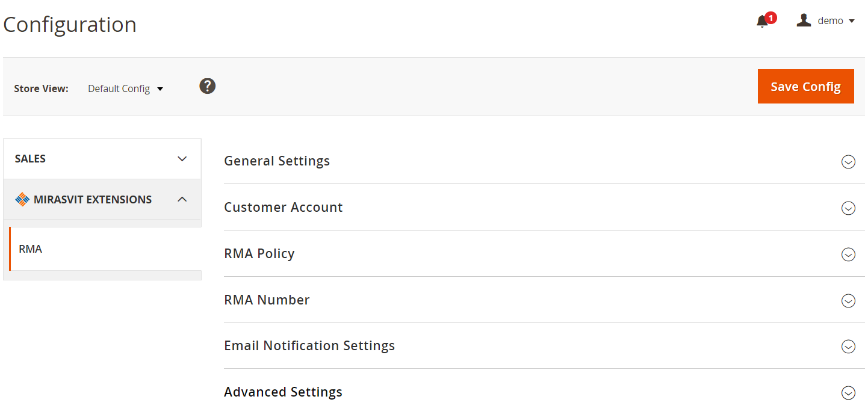This screenshot has height=417, width=868.
Task: Expand RMA Policy circle chevron icon
Action: 848,255
